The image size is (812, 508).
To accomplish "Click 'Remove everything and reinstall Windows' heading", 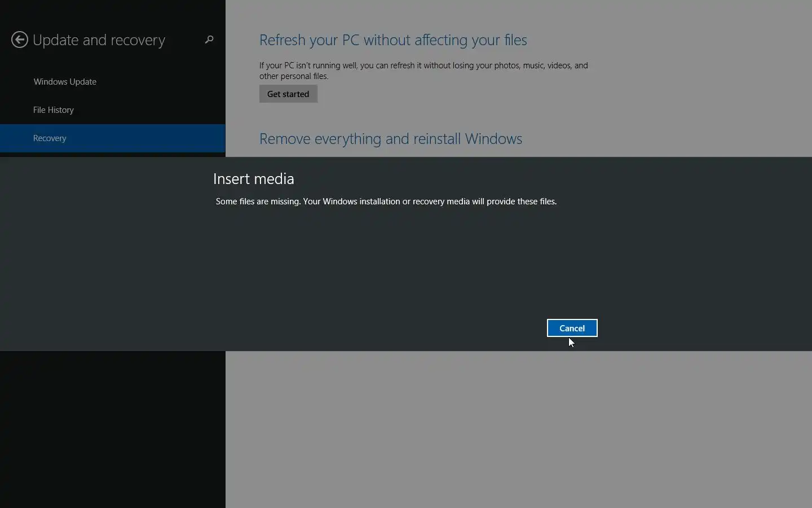I will tap(391, 139).
